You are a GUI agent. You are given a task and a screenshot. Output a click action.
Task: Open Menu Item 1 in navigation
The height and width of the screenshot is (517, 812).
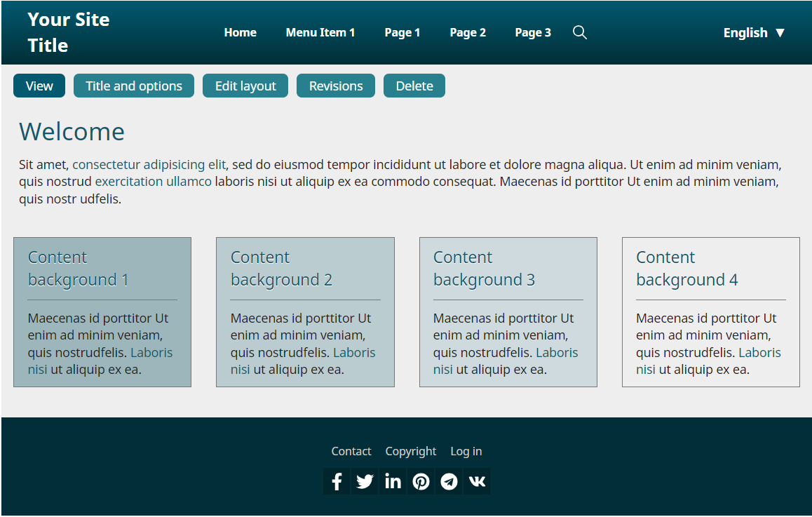[320, 32]
